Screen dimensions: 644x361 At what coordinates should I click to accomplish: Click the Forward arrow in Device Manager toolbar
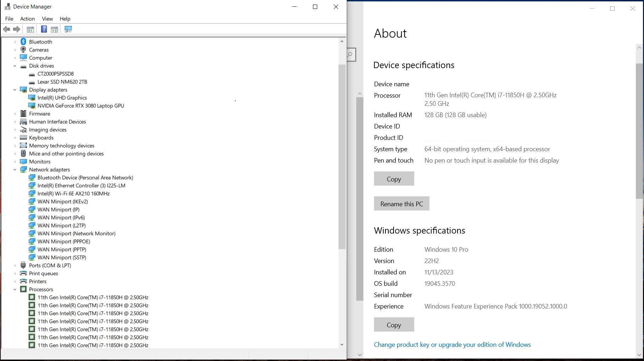[x=17, y=29]
